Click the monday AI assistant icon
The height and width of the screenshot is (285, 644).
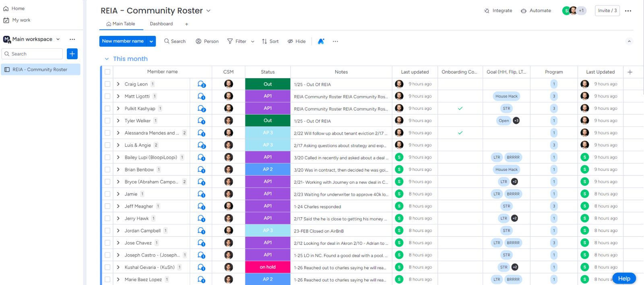pos(321,42)
